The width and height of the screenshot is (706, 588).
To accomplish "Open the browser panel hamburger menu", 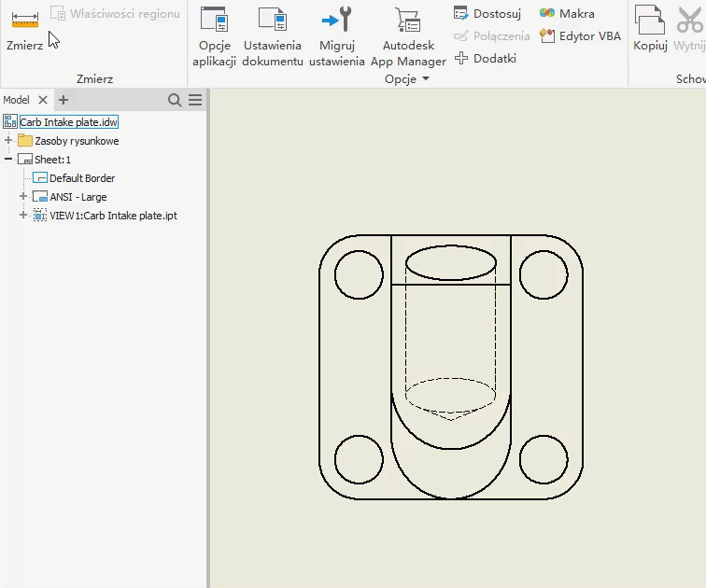I will (195, 100).
